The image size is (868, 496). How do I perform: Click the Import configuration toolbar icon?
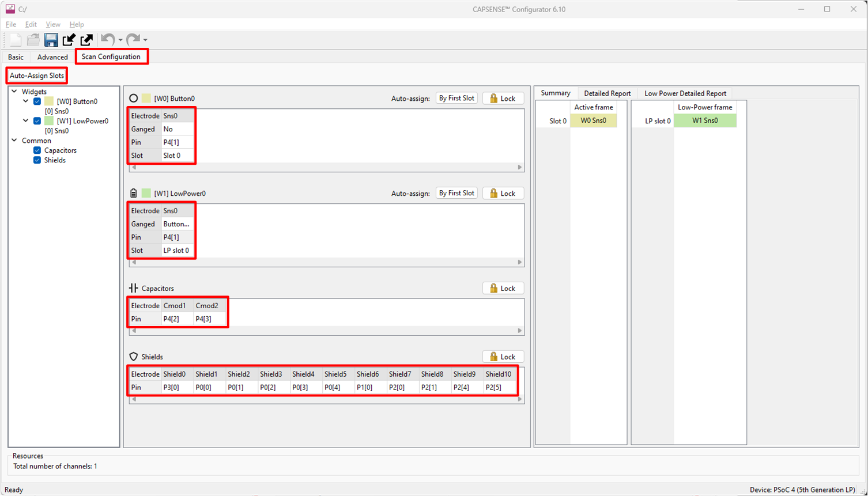click(x=69, y=40)
